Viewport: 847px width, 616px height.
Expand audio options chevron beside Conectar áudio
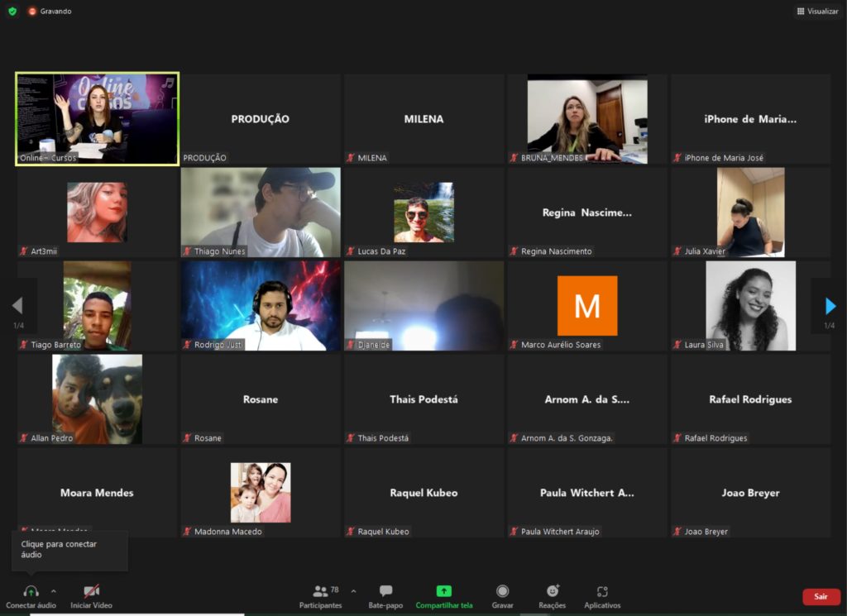click(x=54, y=591)
